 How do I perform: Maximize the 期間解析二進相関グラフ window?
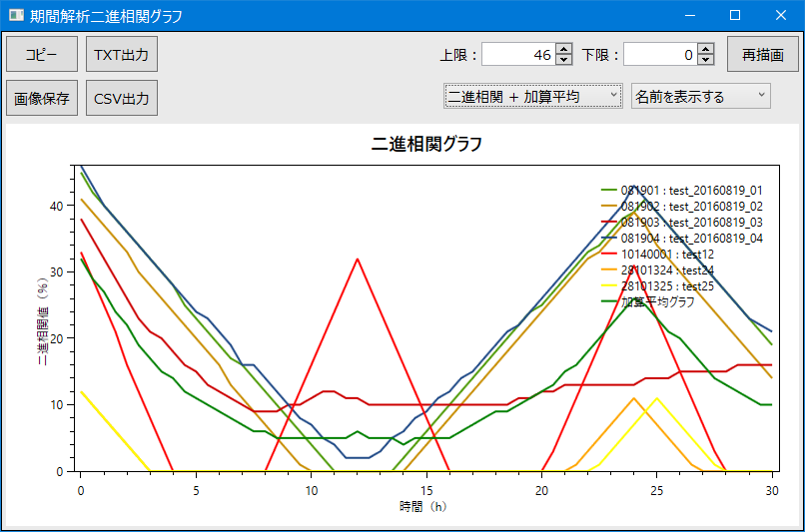tap(735, 15)
